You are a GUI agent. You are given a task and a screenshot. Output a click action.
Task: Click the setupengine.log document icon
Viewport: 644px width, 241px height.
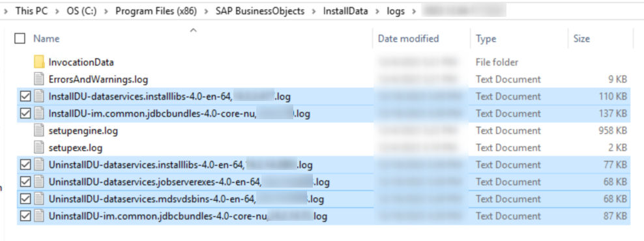click(x=39, y=131)
